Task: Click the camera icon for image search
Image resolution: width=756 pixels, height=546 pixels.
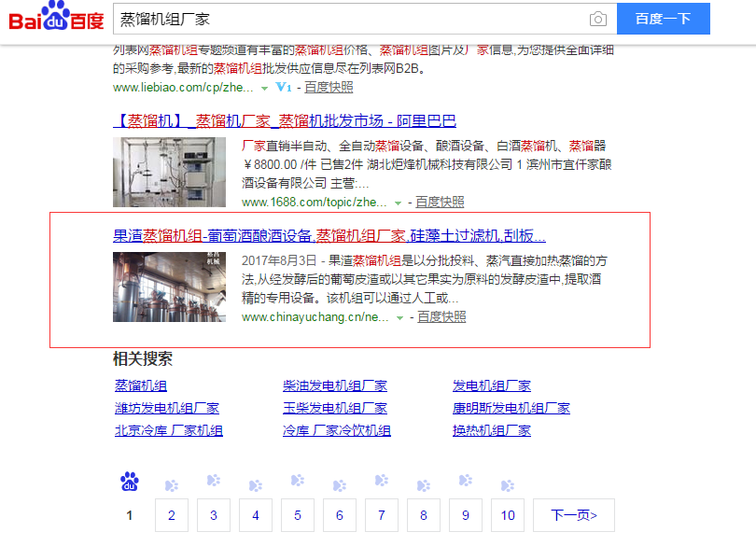Action: coord(598,19)
